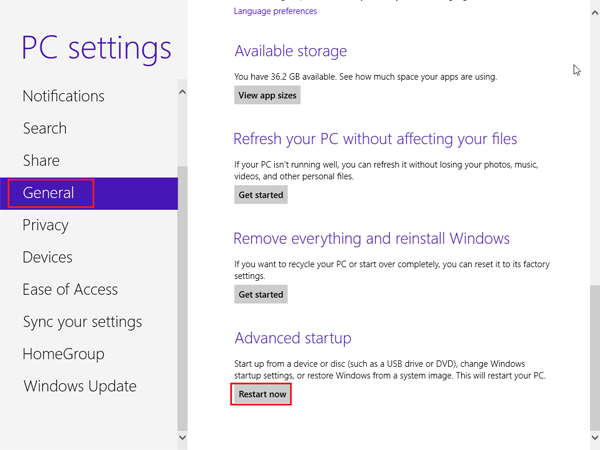Open the Notifications settings category
Image resolution: width=600 pixels, height=450 pixels.
64,96
